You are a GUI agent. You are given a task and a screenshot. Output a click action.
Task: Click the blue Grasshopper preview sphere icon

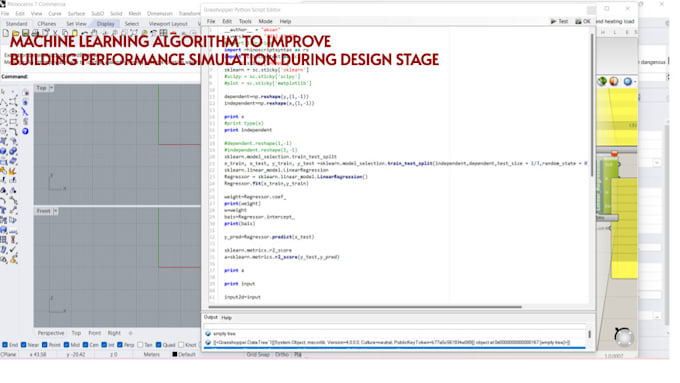[627, 82]
